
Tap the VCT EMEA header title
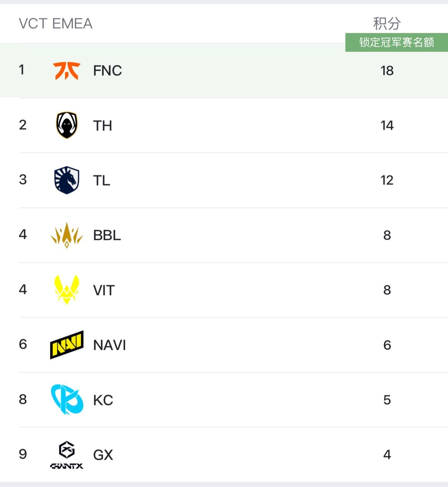click(x=56, y=24)
